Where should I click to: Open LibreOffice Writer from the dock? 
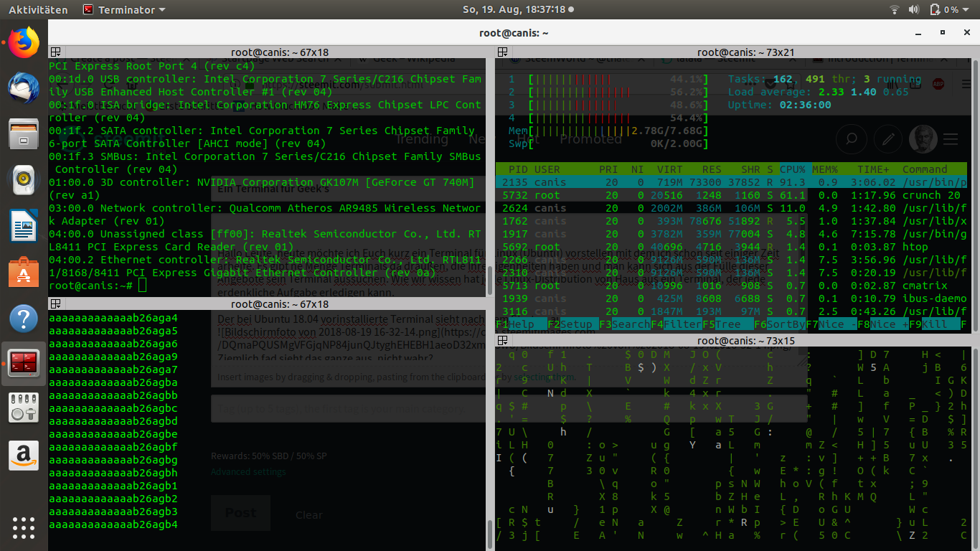click(x=24, y=227)
